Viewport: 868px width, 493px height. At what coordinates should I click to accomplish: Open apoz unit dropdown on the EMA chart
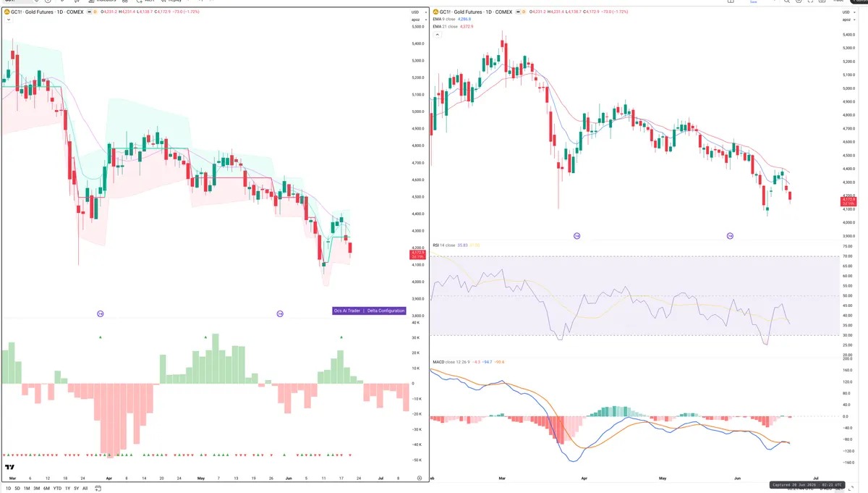point(848,20)
